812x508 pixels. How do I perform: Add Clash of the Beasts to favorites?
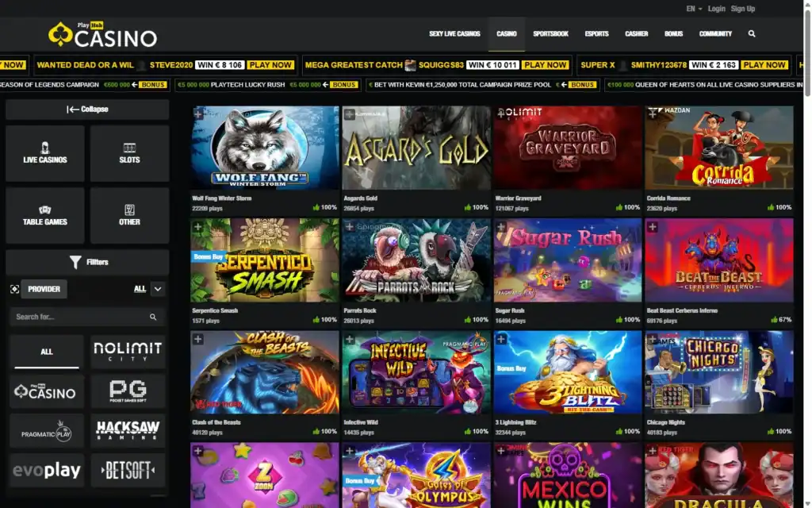[197, 339]
